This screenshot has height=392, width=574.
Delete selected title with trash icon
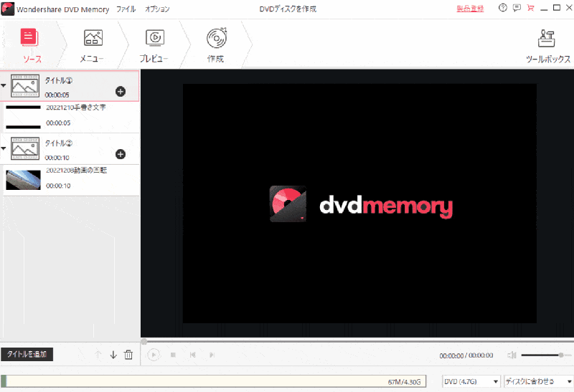click(128, 355)
